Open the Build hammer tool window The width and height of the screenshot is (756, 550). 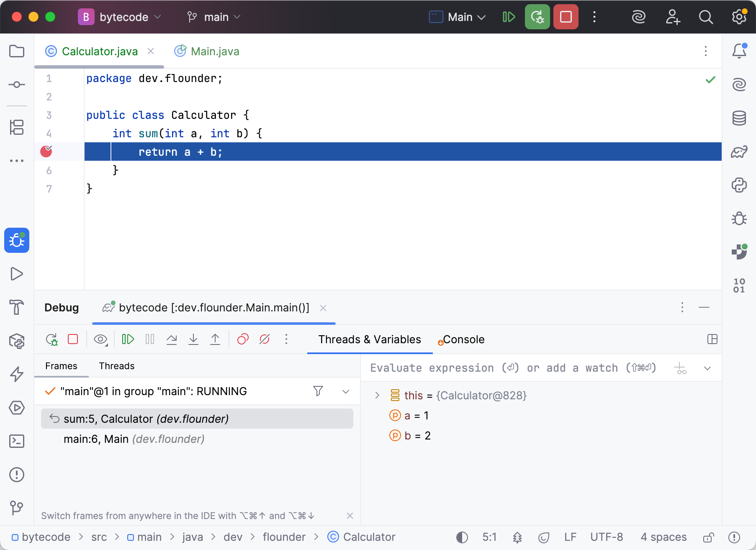point(17,307)
